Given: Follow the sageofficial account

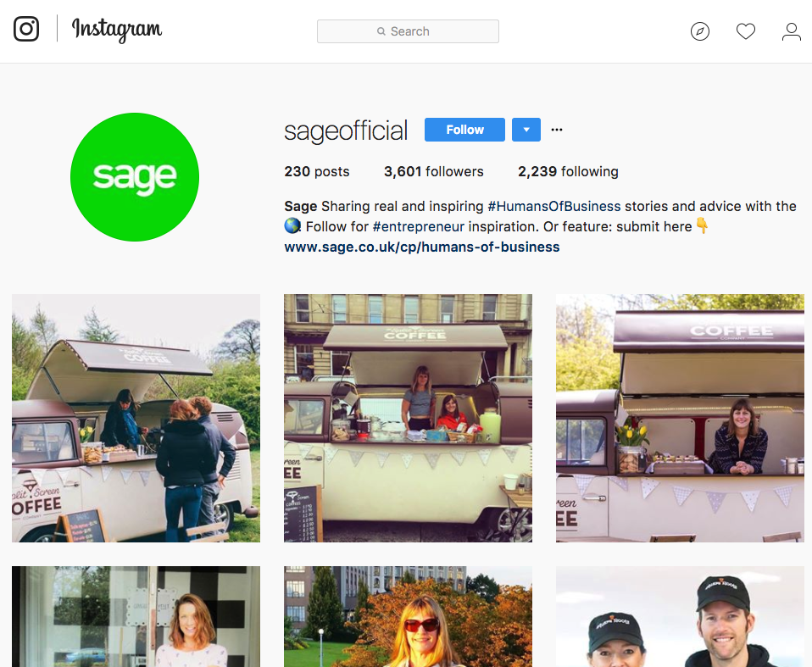Looking at the screenshot, I should point(464,130).
